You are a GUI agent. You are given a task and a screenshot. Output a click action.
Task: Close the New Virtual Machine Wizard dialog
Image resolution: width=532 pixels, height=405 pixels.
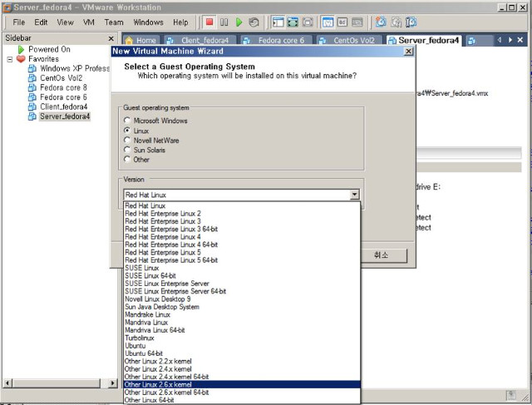[x=408, y=52]
